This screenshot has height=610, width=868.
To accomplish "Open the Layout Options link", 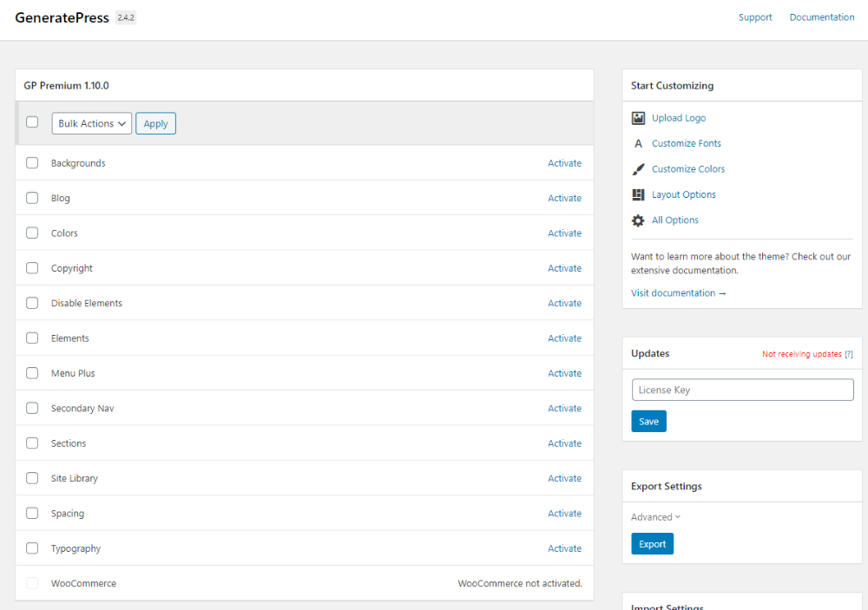I will tap(684, 194).
